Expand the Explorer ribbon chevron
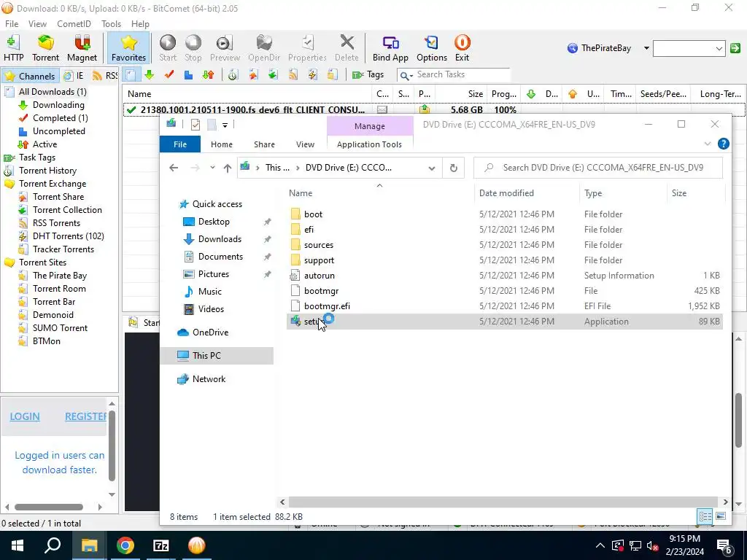Image resolution: width=747 pixels, height=560 pixels. 708,144
